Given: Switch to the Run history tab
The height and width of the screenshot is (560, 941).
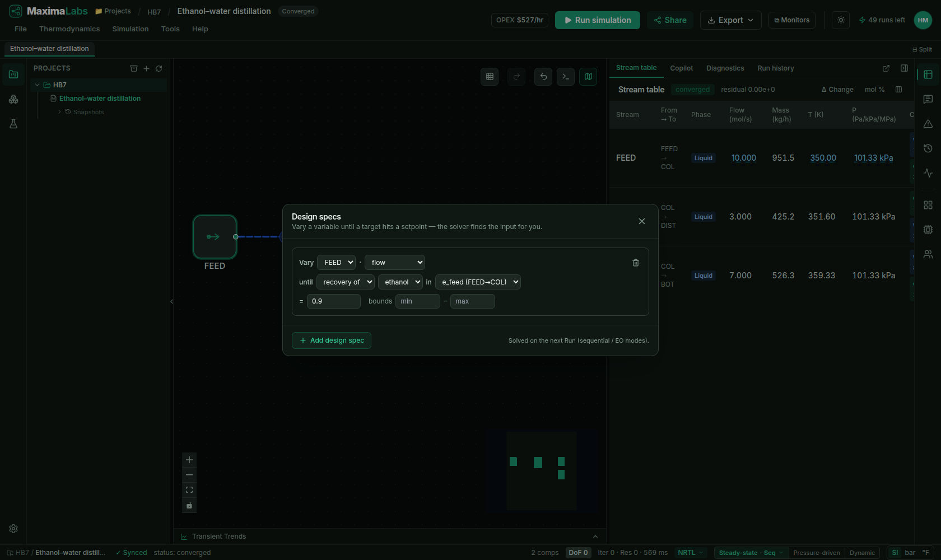Looking at the screenshot, I should click(x=776, y=68).
